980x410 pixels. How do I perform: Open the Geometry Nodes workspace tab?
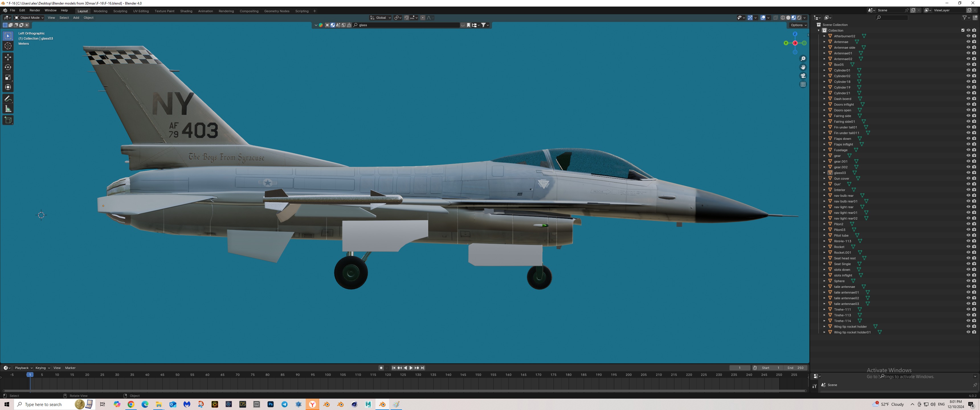point(277,11)
